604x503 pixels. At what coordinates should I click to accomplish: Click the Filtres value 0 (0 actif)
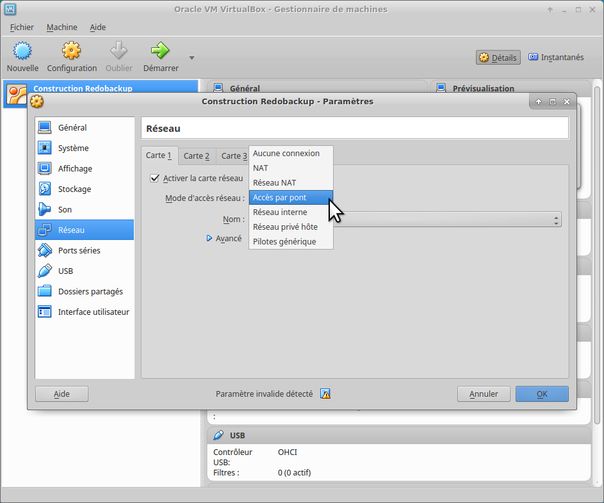(x=294, y=473)
